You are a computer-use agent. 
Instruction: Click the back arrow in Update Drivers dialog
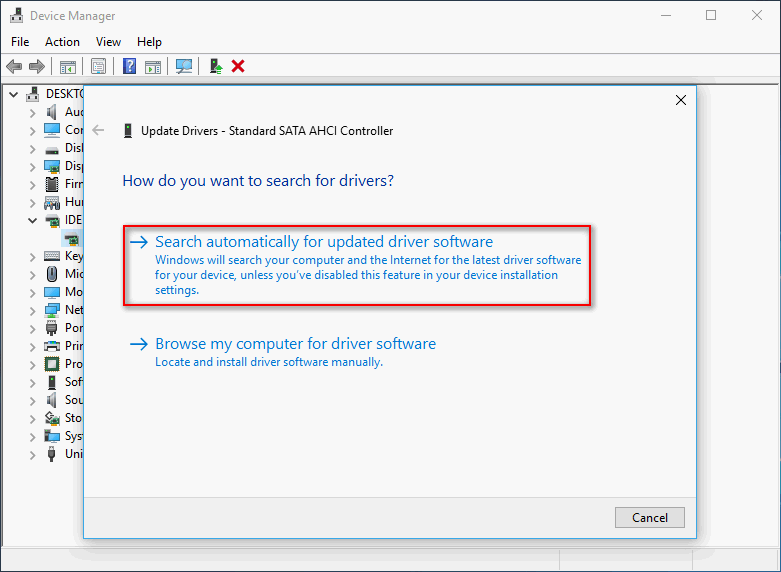tap(98, 131)
